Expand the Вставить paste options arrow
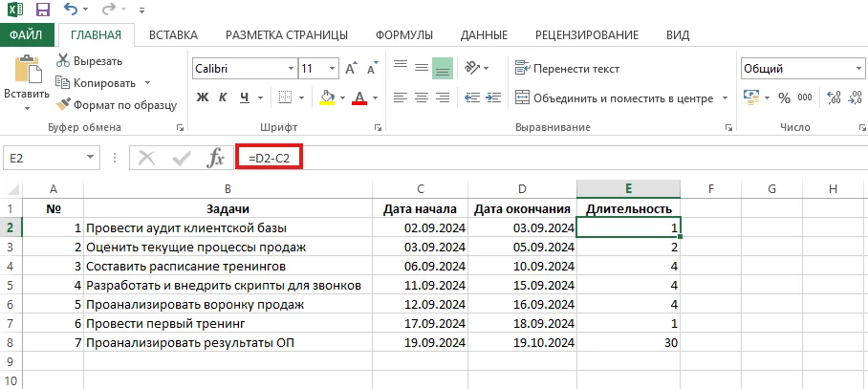Screen dimensions: 868x389 (x=27, y=108)
